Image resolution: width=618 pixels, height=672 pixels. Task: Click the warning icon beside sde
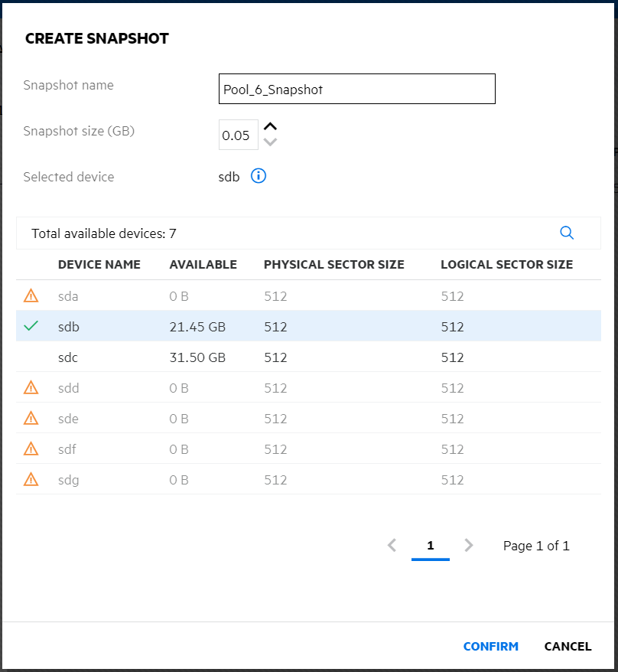coord(31,418)
